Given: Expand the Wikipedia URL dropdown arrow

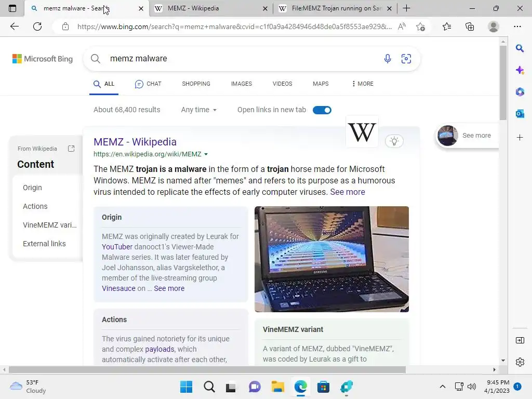Looking at the screenshot, I should pos(206,154).
